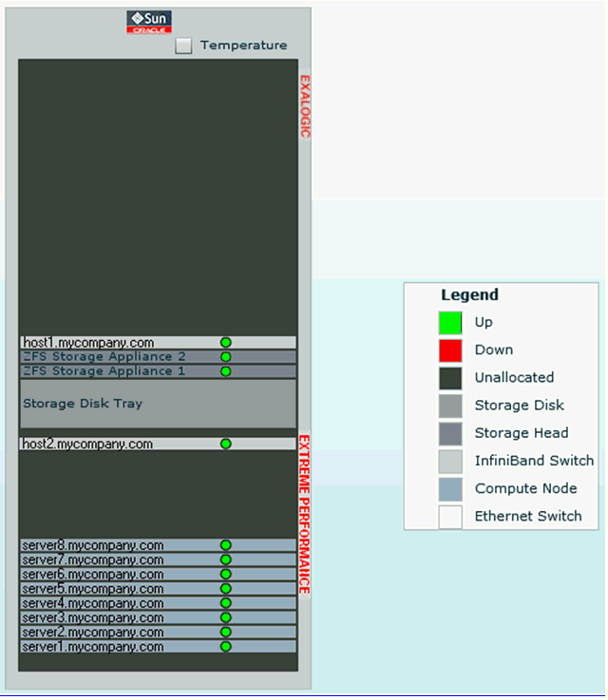The height and width of the screenshot is (700, 608).
Task: Click the Storage Disk legend swatch
Action: click(450, 406)
